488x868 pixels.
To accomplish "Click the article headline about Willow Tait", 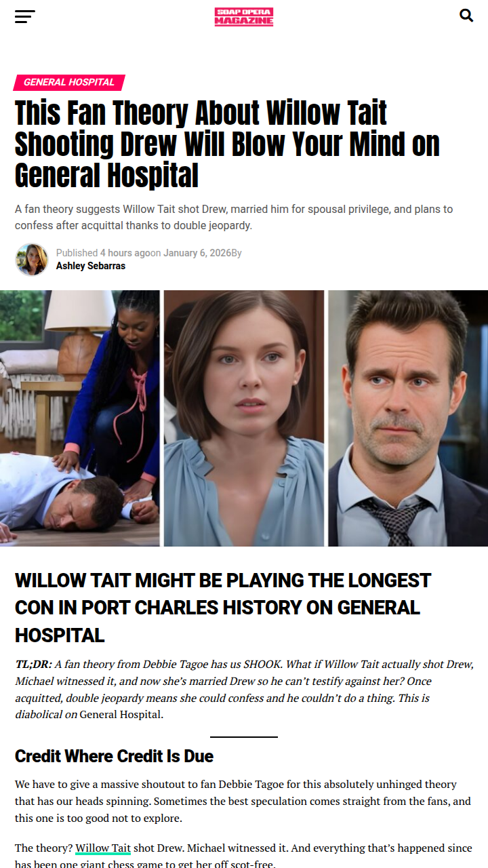I will click(x=227, y=144).
